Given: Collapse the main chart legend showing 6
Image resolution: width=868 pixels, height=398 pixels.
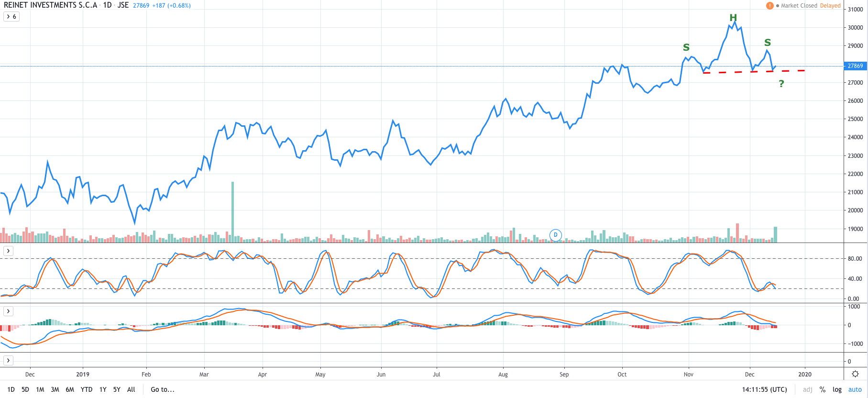Looking at the screenshot, I should coord(12,17).
